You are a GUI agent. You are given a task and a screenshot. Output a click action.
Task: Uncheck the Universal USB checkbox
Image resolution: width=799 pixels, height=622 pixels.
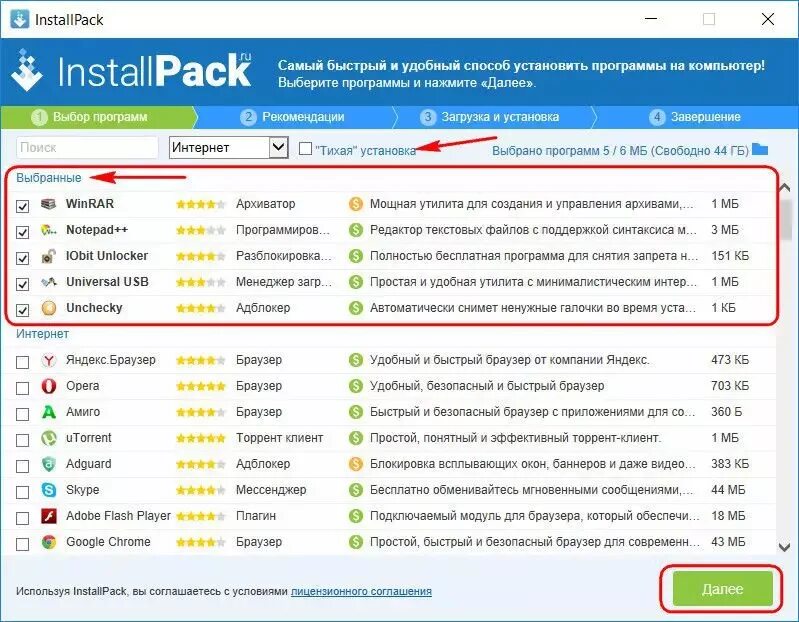(22, 284)
